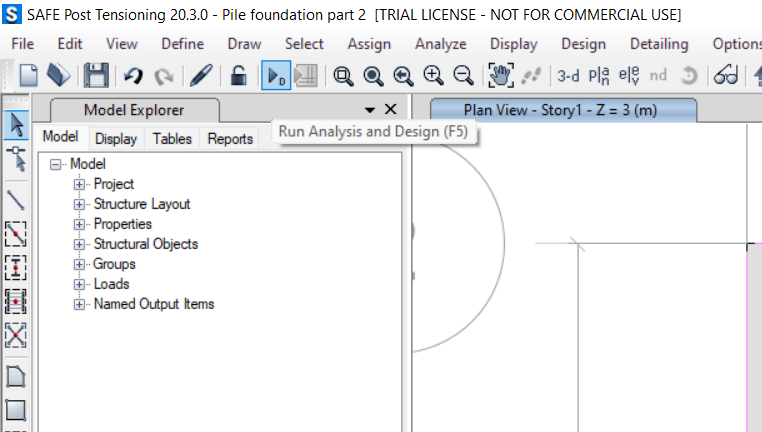The image size is (762, 432).
Task: Save the model with floppy icon
Action: click(x=96, y=76)
